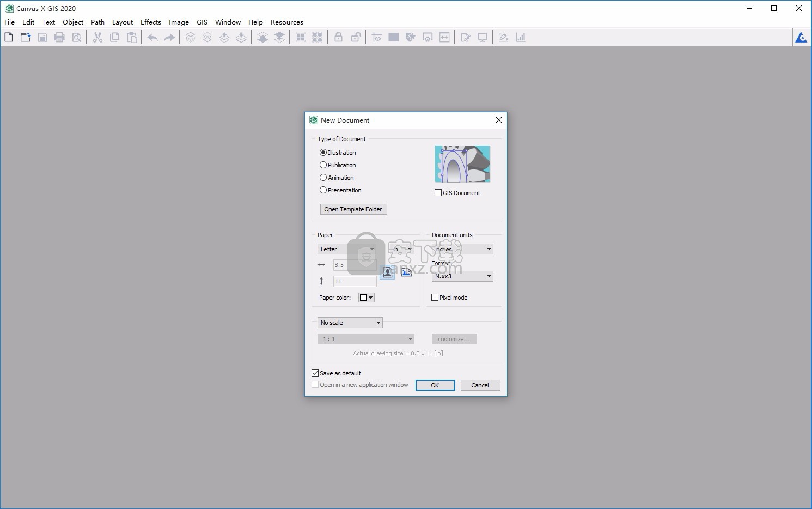The height and width of the screenshot is (509, 812).
Task: Click the Canvas logo icon at toolbar end
Action: (x=801, y=37)
